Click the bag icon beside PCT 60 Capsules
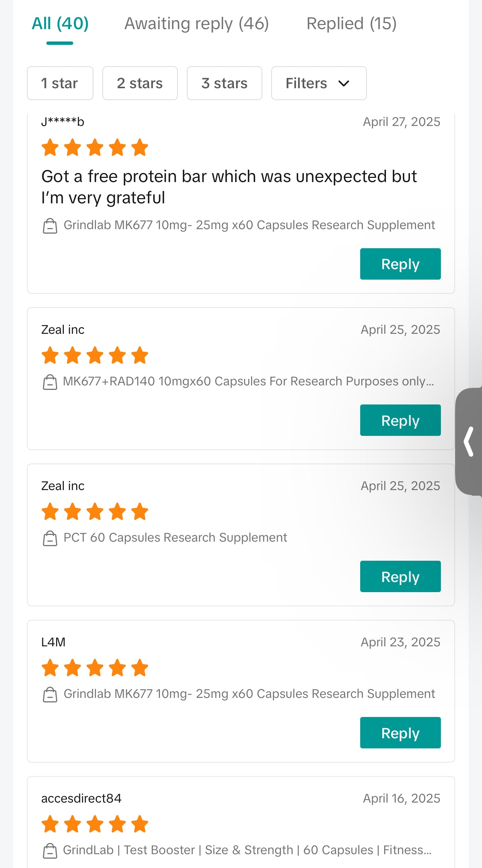The image size is (482, 868). pos(50,538)
